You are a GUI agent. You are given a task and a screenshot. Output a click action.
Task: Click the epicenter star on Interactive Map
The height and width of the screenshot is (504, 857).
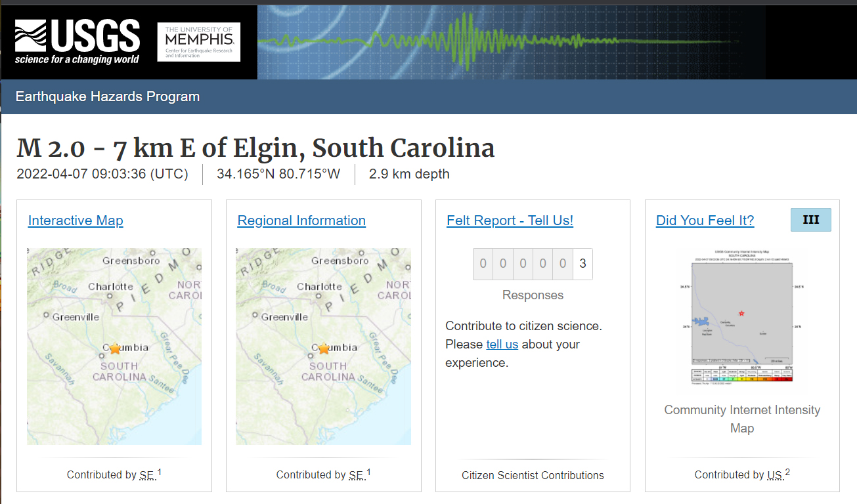[x=115, y=348]
